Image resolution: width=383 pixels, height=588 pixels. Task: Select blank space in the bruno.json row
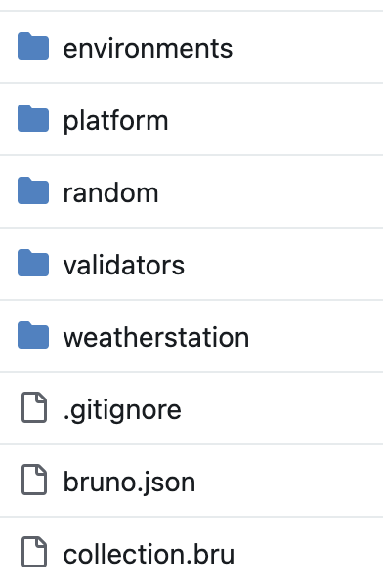[x=289, y=481]
